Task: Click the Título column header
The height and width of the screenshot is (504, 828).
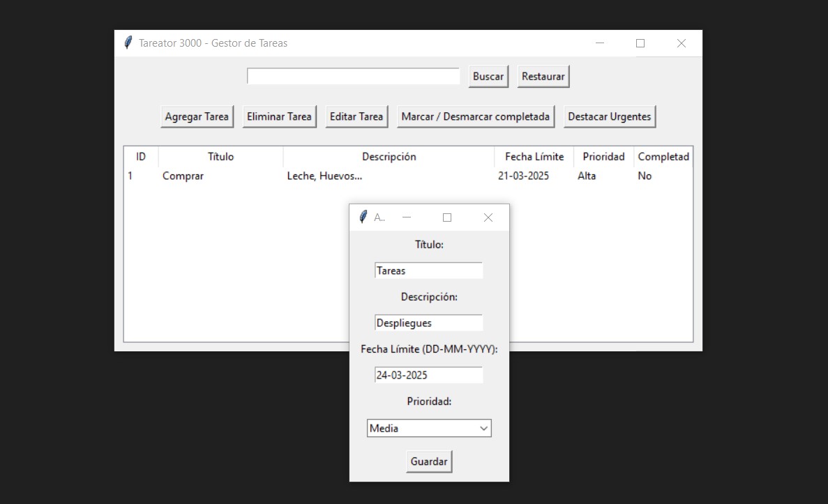Action: click(x=220, y=157)
